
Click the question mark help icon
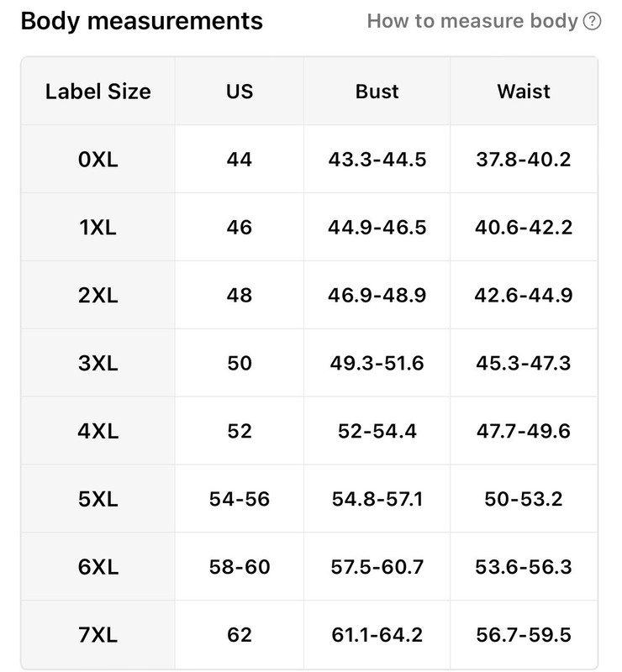coord(592,22)
